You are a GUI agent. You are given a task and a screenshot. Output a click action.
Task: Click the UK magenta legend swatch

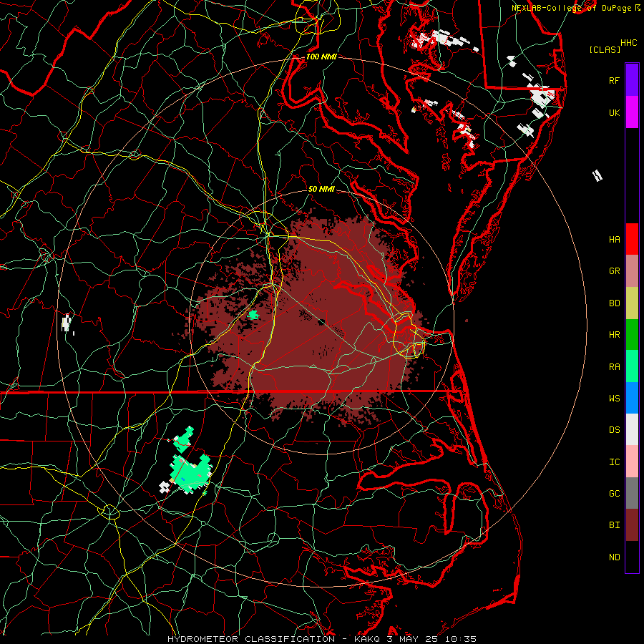[632, 112]
